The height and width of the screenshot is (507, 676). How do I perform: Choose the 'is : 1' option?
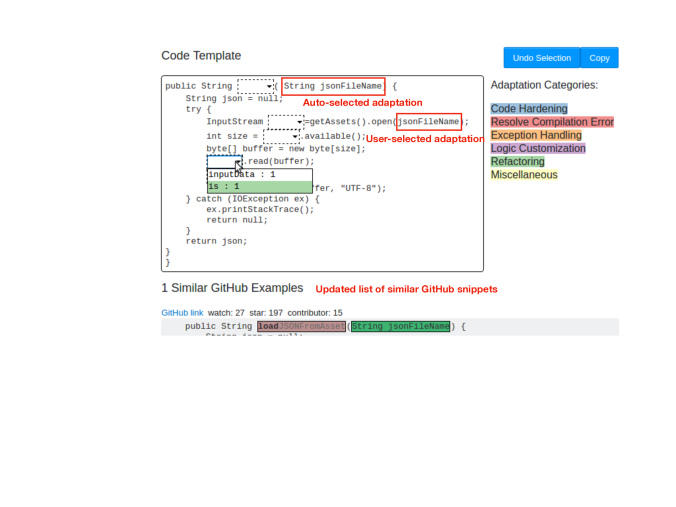pyautogui.click(x=260, y=187)
